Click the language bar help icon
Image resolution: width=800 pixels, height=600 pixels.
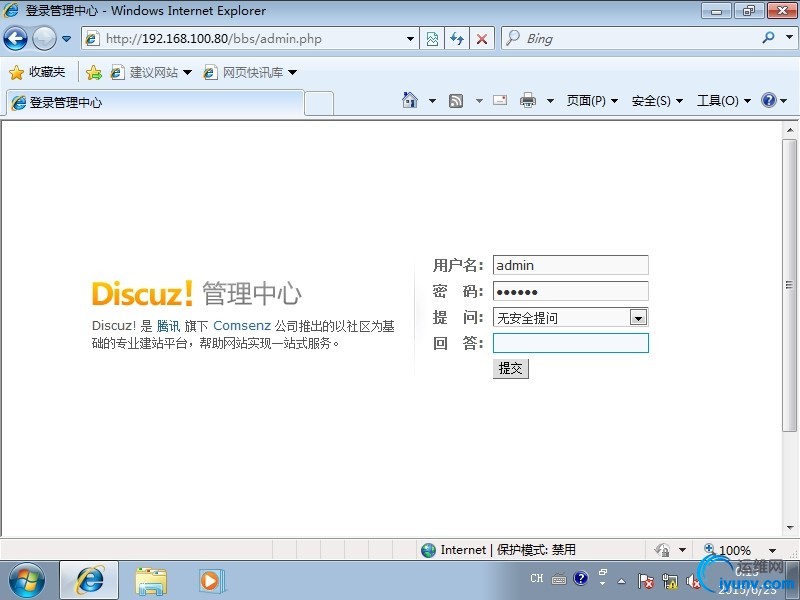tap(580, 578)
